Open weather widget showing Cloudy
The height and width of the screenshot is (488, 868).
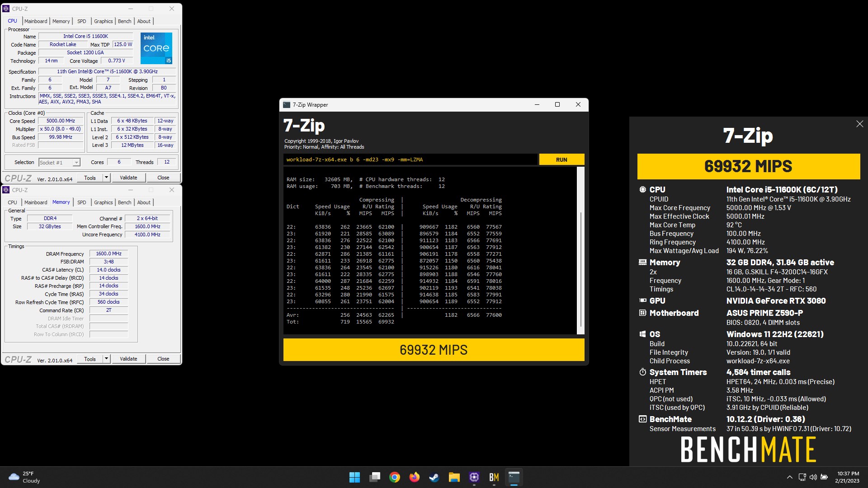coord(24,477)
